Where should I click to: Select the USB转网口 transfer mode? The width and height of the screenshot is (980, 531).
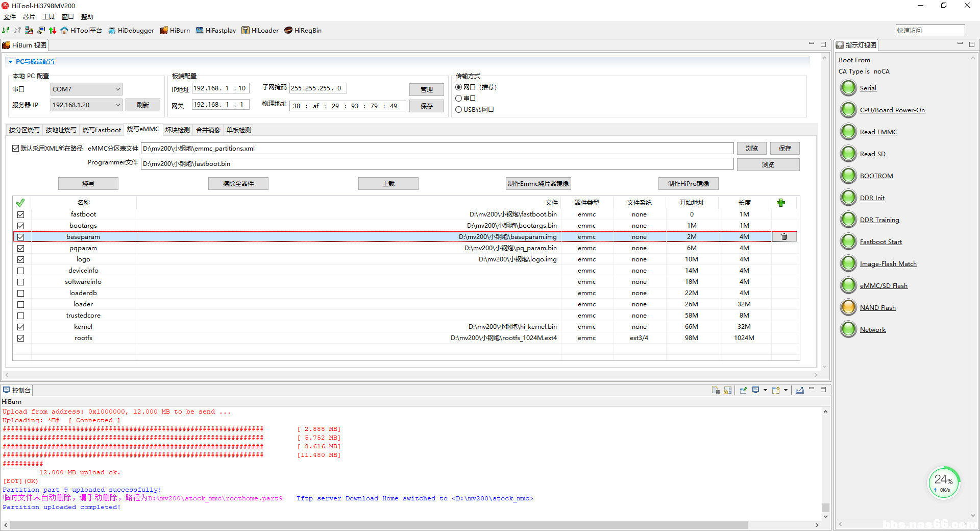click(459, 110)
